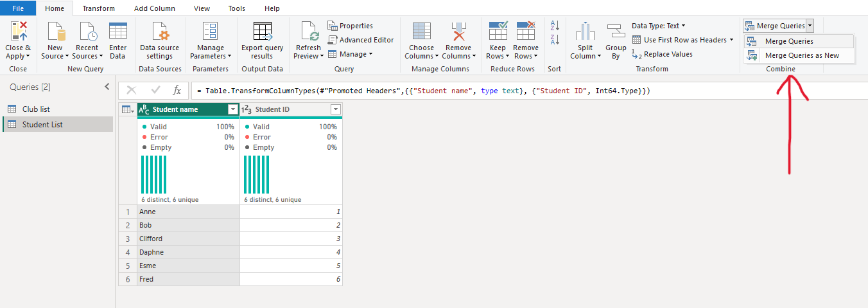Switch to the Transform ribbon tab
Image resolution: width=868 pixels, height=308 pixels.
click(98, 8)
